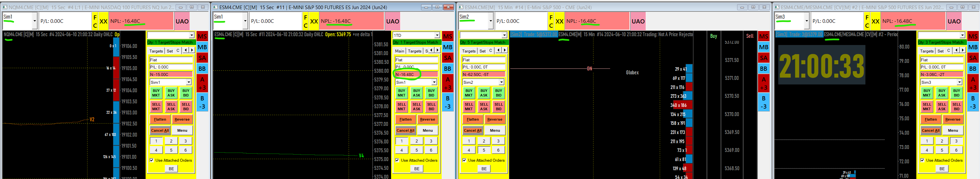Click MB button in ESM4 15 Min window
This screenshot has width=980, height=179.
tap(764, 47)
